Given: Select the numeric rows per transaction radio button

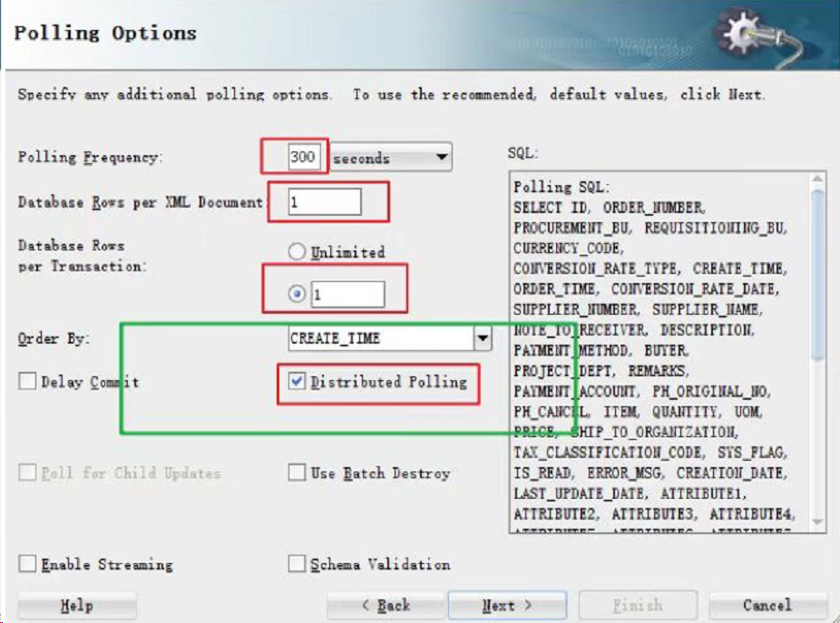Looking at the screenshot, I should (297, 294).
